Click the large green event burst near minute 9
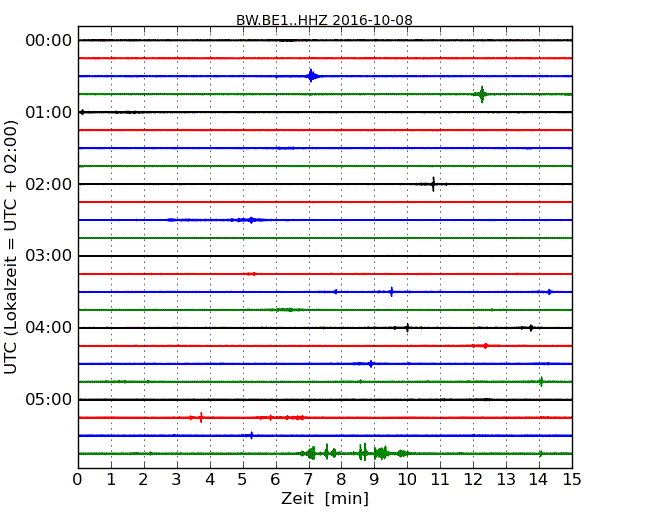 point(381,453)
